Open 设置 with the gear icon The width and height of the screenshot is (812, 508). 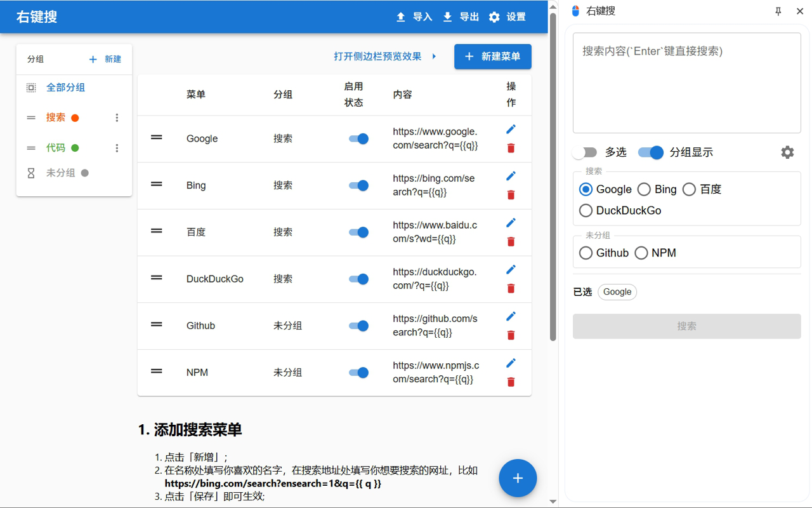click(x=494, y=17)
